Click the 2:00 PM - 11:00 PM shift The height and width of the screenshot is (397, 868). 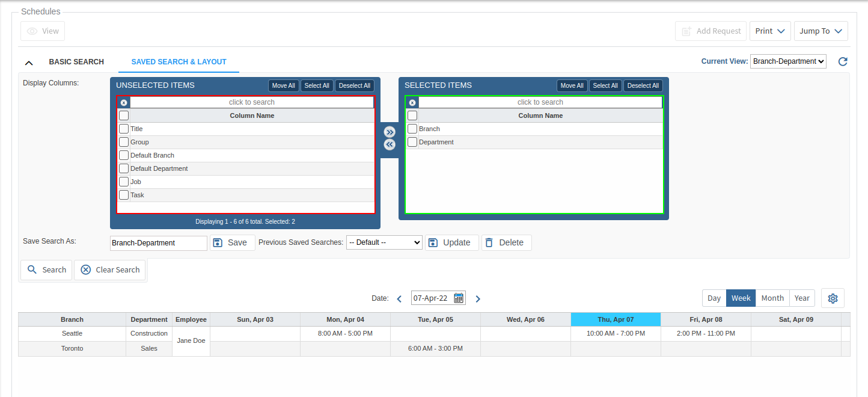point(706,333)
